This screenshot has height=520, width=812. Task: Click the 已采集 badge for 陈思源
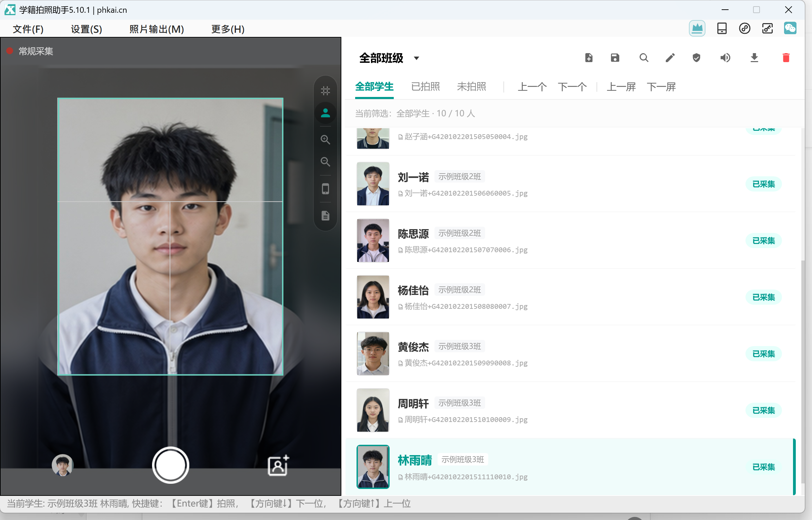click(763, 241)
